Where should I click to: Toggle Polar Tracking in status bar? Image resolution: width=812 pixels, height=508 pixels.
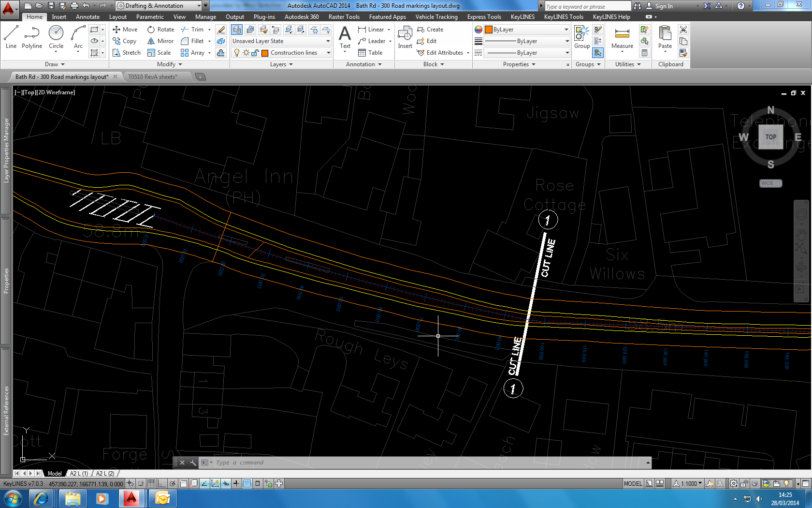click(x=173, y=483)
